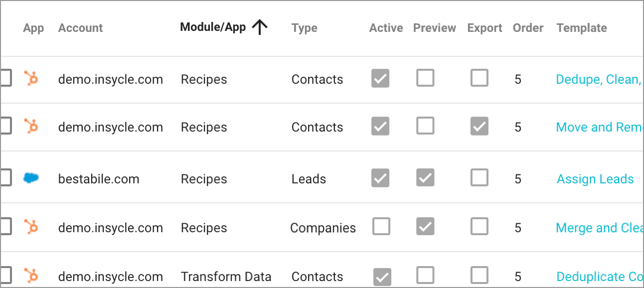Click the HubSpot icon on the Companies row

(31, 227)
